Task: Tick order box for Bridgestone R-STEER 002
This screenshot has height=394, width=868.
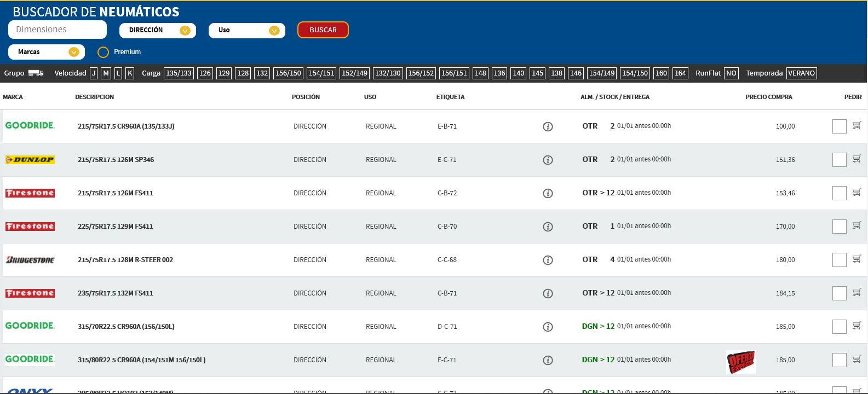Action: click(x=839, y=260)
